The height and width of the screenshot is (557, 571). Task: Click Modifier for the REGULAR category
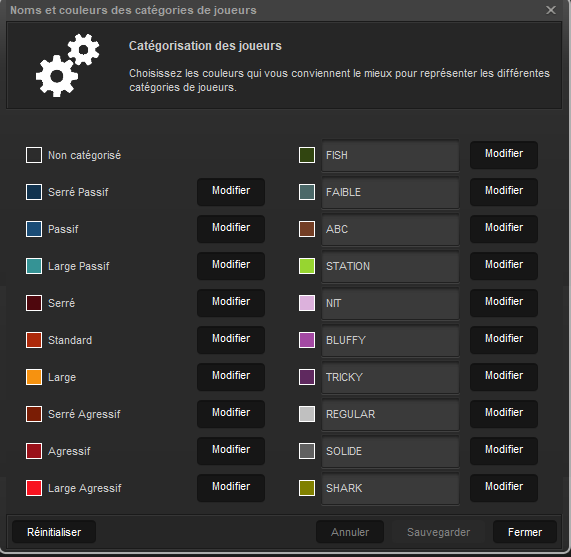[504, 414]
